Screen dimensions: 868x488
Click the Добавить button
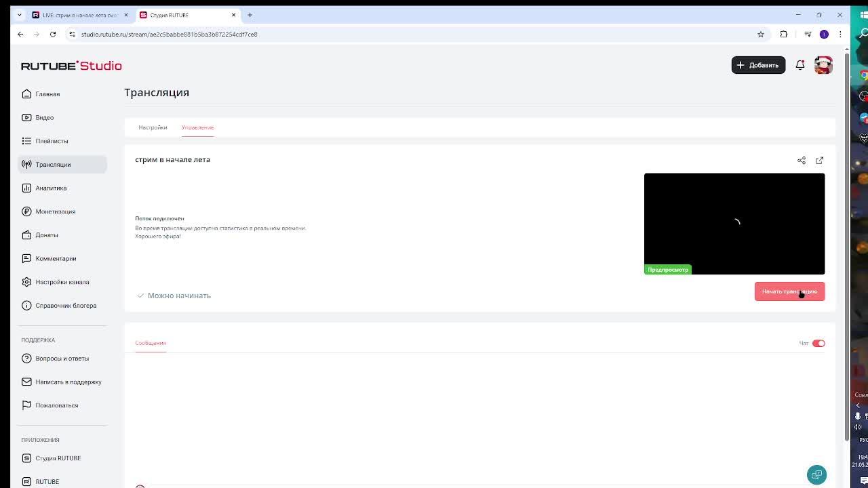(x=758, y=65)
